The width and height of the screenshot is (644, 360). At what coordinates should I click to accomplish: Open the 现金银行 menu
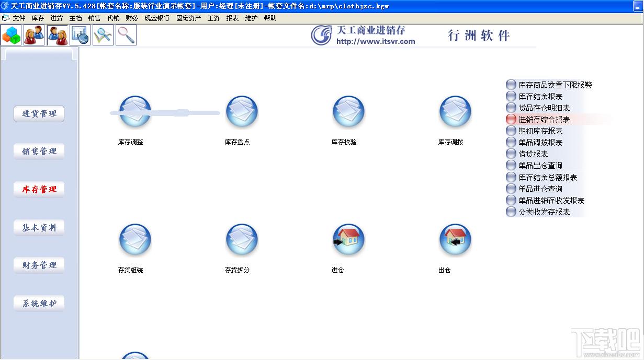(157, 18)
